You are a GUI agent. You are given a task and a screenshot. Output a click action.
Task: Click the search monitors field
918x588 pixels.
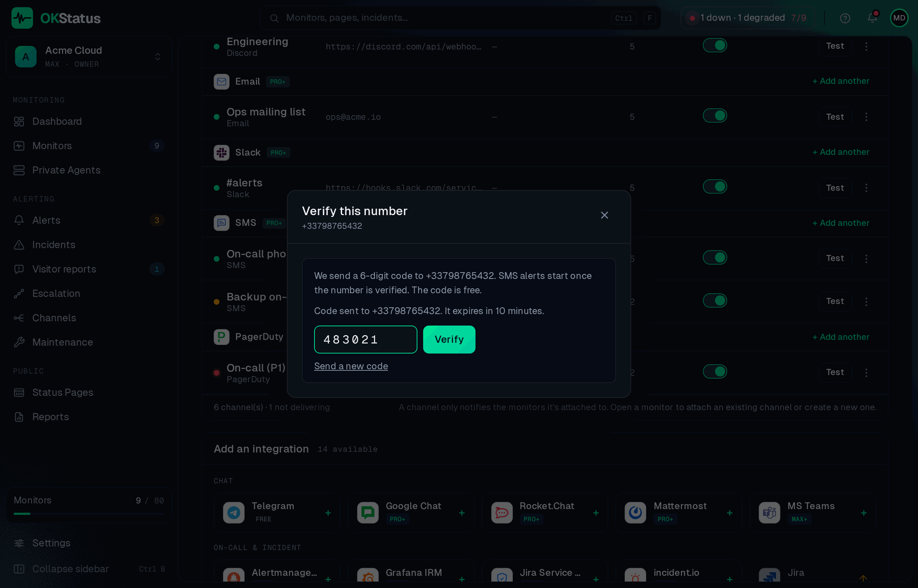coord(460,18)
